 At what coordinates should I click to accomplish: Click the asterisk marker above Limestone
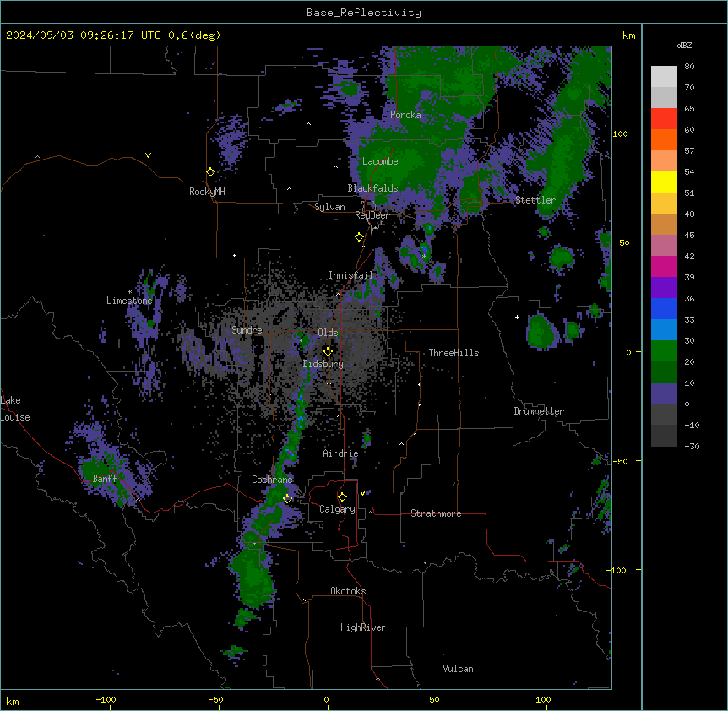pos(129,292)
